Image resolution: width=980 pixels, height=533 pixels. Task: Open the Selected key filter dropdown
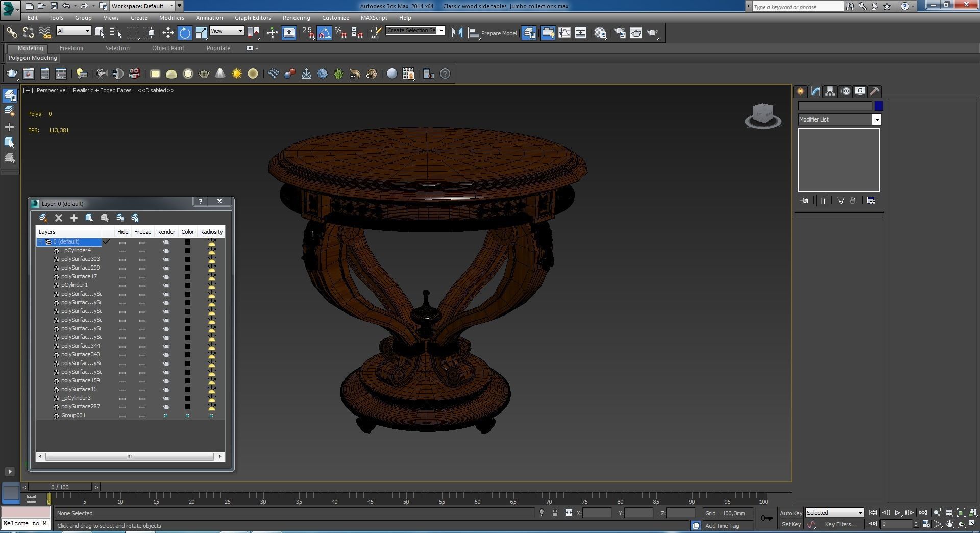[834, 513]
